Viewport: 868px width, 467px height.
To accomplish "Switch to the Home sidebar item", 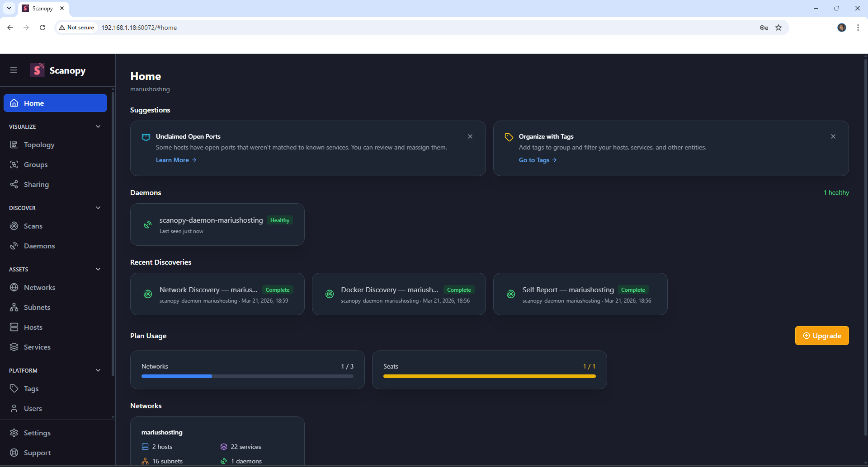I will pos(34,103).
